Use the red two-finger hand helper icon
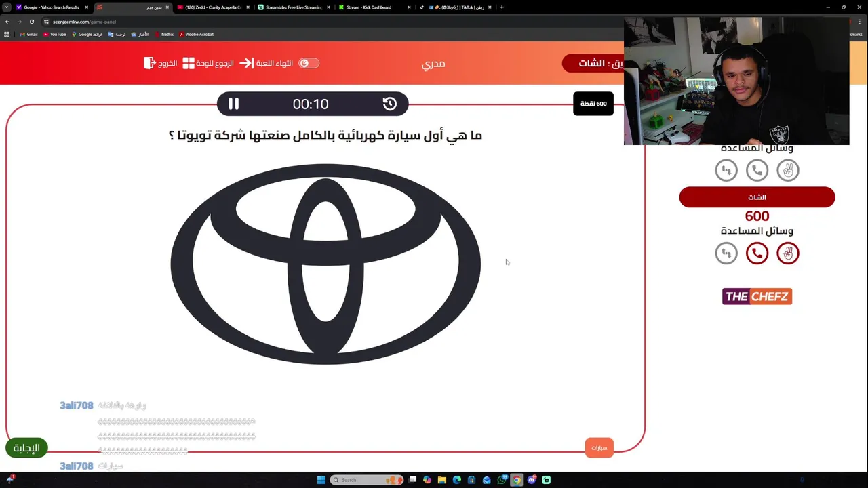The width and height of the screenshot is (868, 488). 788,253
